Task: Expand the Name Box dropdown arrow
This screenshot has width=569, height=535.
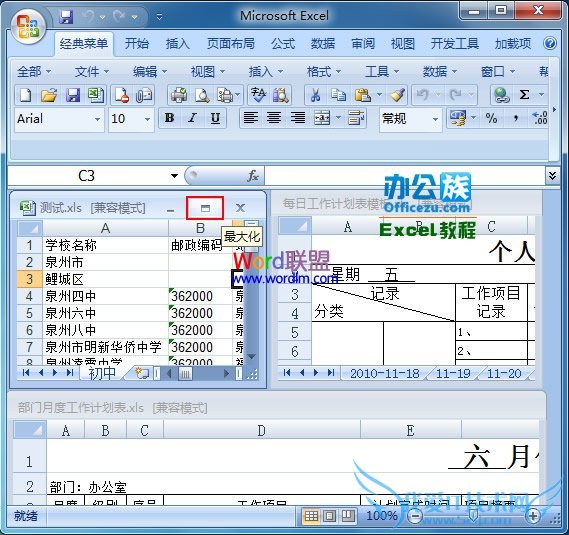Action: tap(175, 176)
